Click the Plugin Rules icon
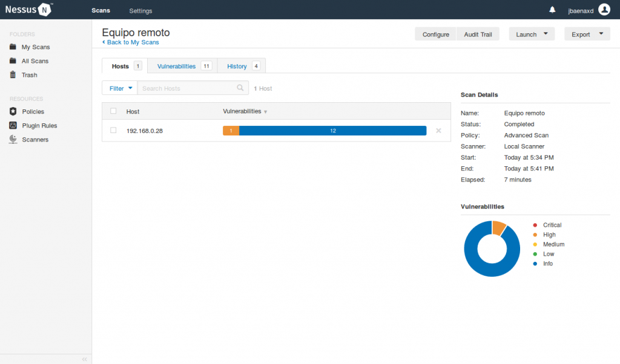620x364 pixels. click(x=13, y=125)
